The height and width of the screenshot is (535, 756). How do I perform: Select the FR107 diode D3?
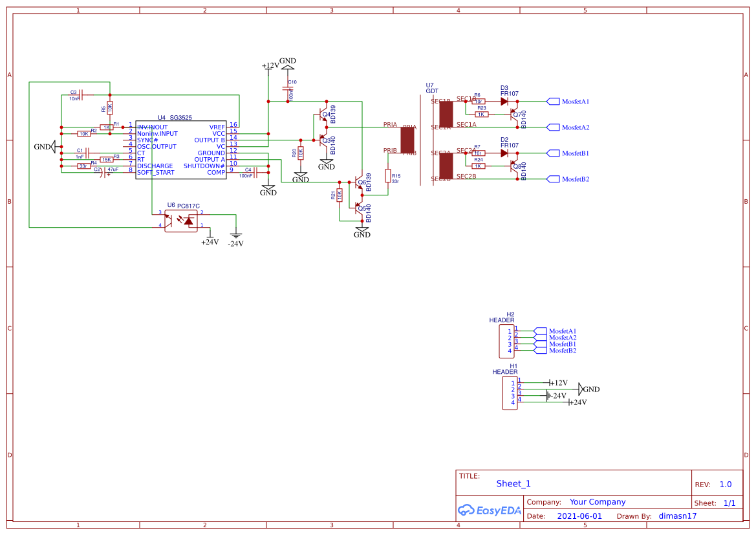click(x=505, y=102)
